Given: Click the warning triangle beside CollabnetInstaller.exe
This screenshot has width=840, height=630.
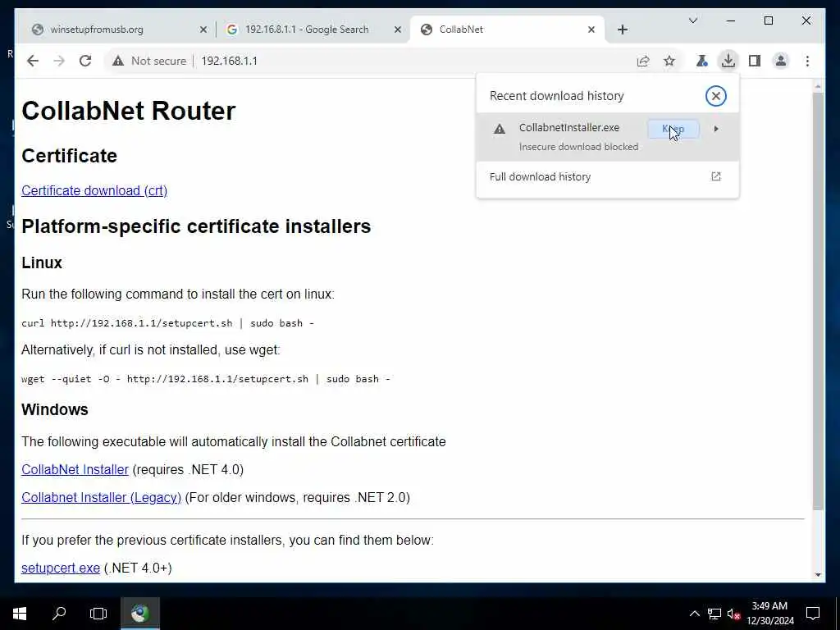Looking at the screenshot, I should 500,129.
